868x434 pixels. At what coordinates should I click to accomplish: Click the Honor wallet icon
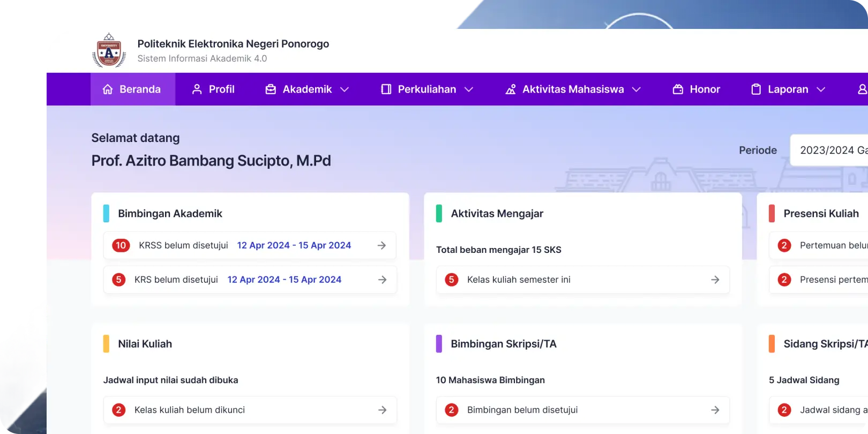(x=678, y=89)
